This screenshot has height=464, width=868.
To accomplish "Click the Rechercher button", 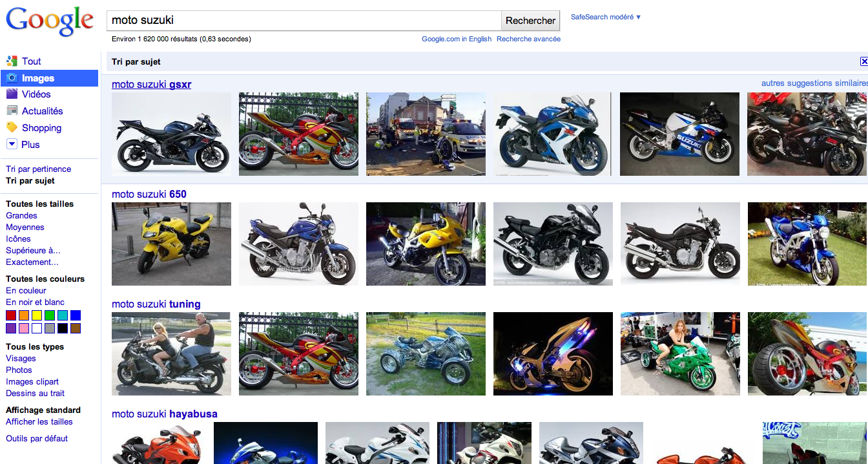I will (531, 20).
